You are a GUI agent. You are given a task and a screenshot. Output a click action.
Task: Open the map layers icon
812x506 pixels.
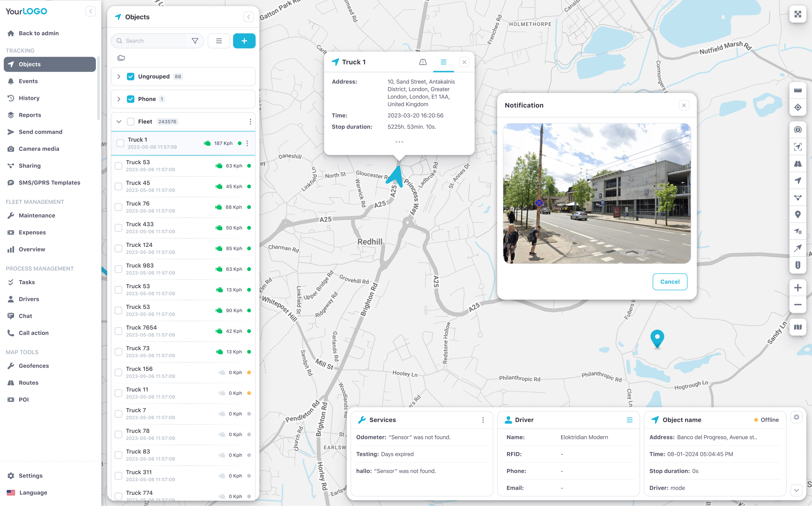tap(798, 327)
